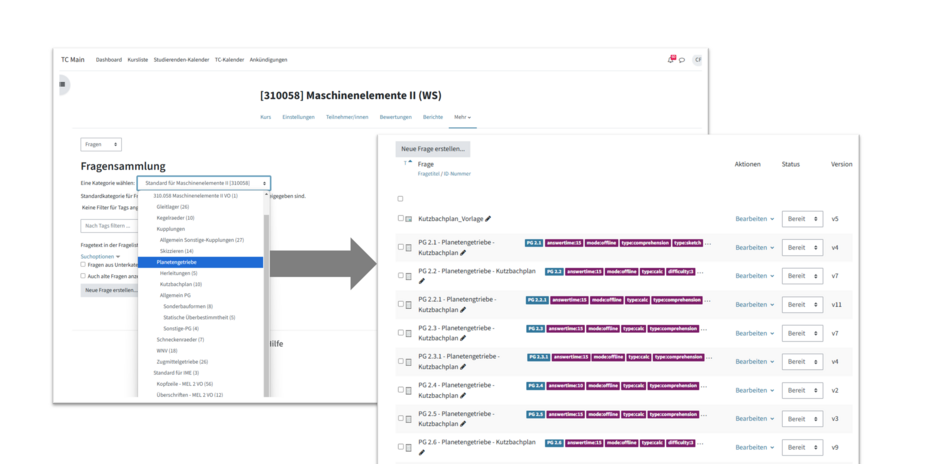Viewport: 928px width, 464px height.
Task: Click pencil icon for PG 2.3 title
Action: click(463, 338)
